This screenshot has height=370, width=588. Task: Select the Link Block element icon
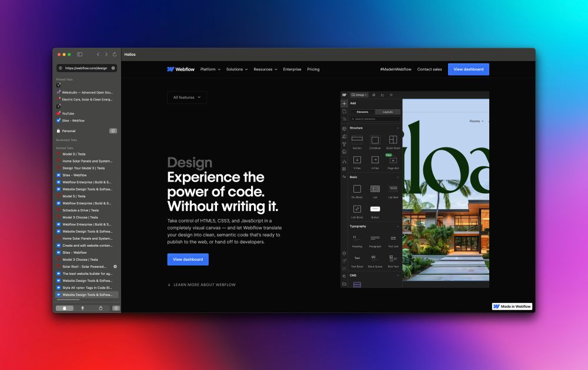point(357,209)
